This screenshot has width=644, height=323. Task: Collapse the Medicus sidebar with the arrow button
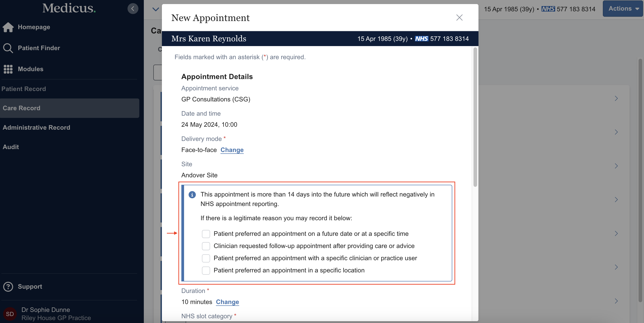point(133,9)
